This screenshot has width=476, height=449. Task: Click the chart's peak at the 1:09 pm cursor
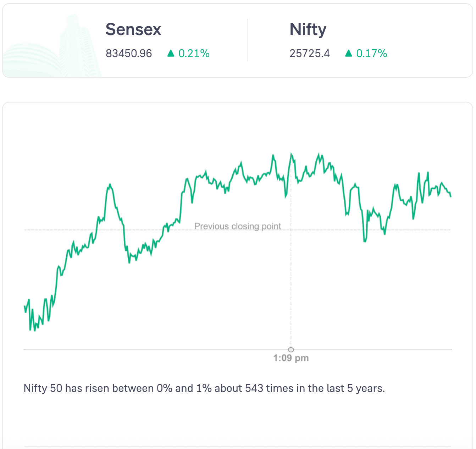[x=291, y=154]
